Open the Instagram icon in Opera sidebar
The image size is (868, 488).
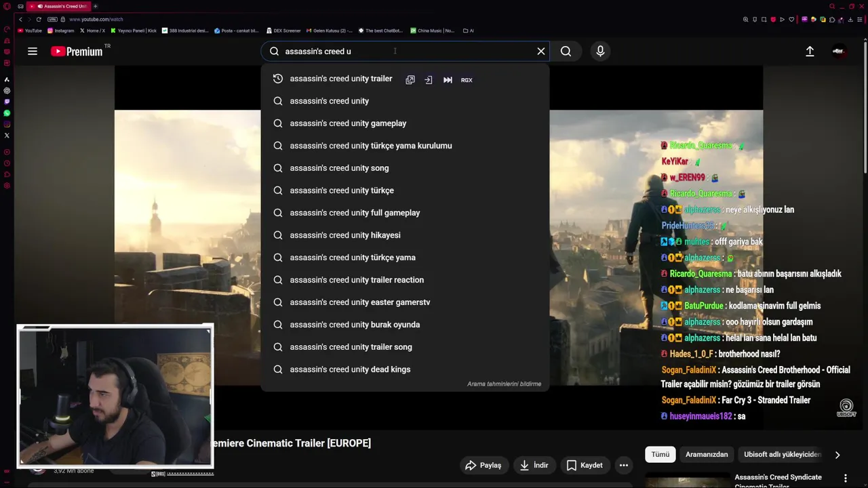click(x=7, y=124)
